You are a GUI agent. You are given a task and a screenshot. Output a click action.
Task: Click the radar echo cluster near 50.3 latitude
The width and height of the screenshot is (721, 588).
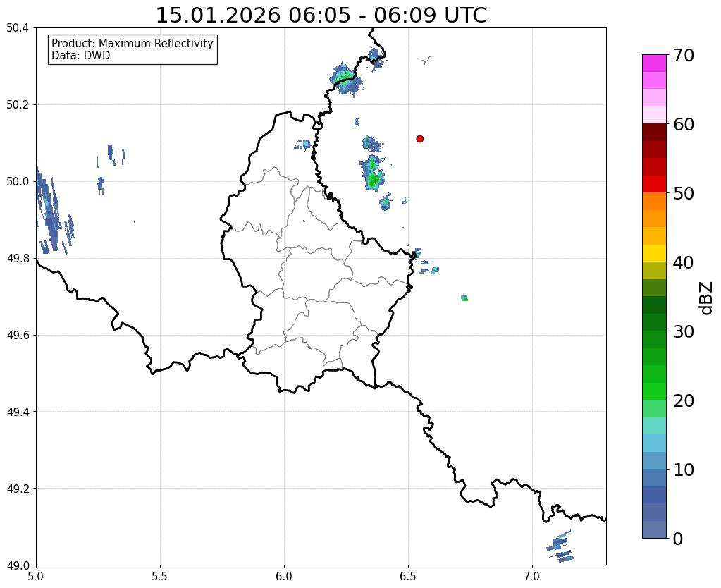point(346,79)
